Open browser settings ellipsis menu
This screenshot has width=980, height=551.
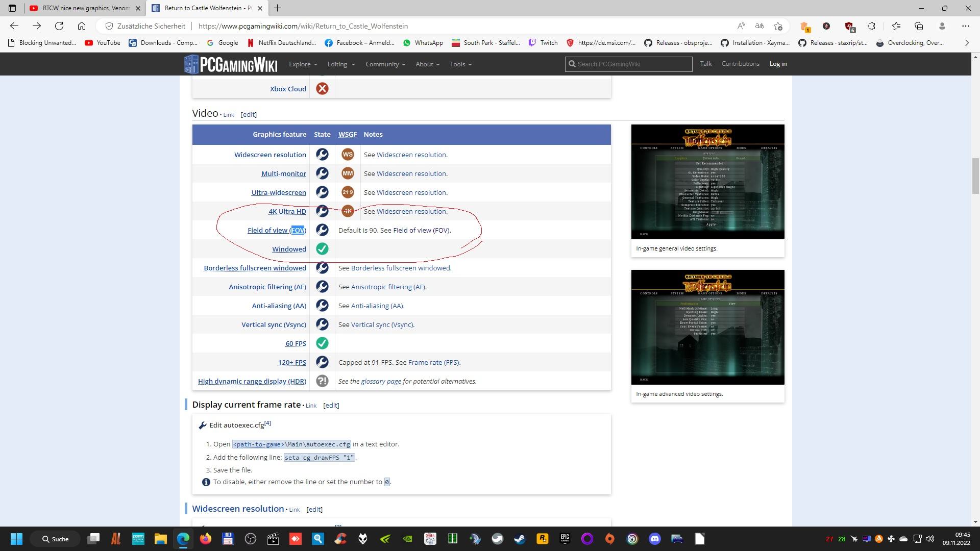tap(965, 26)
